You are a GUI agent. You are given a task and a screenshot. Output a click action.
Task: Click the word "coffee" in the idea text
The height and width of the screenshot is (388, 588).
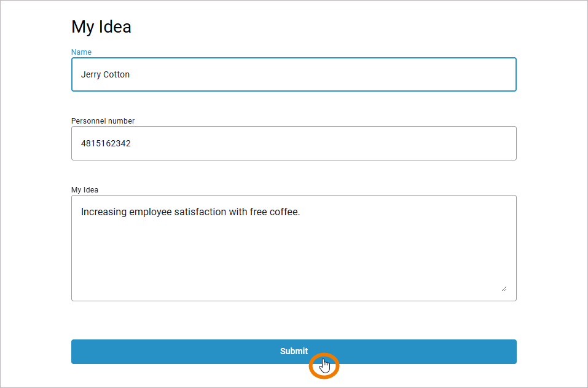[x=284, y=212]
